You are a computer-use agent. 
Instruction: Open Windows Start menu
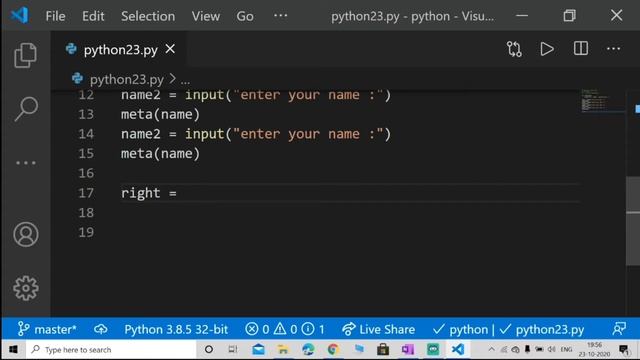[13, 350]
